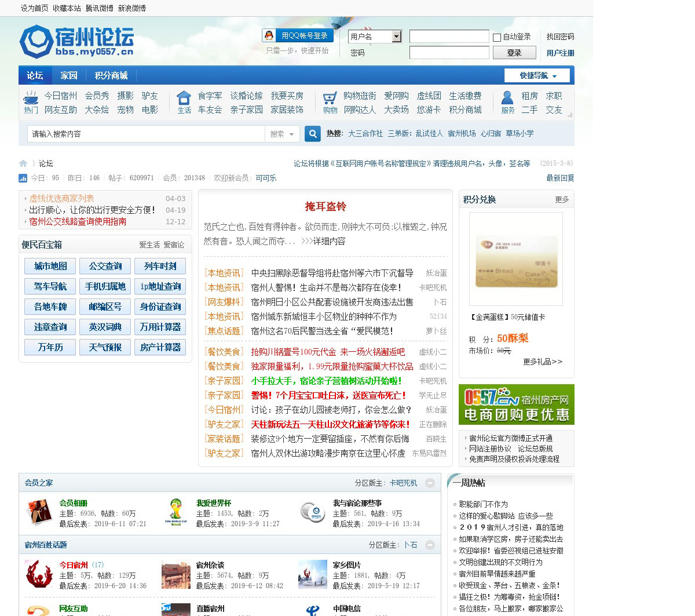Click the 最新回复 link
This screenshot has width=695, height=616.
tap(560, 178)
